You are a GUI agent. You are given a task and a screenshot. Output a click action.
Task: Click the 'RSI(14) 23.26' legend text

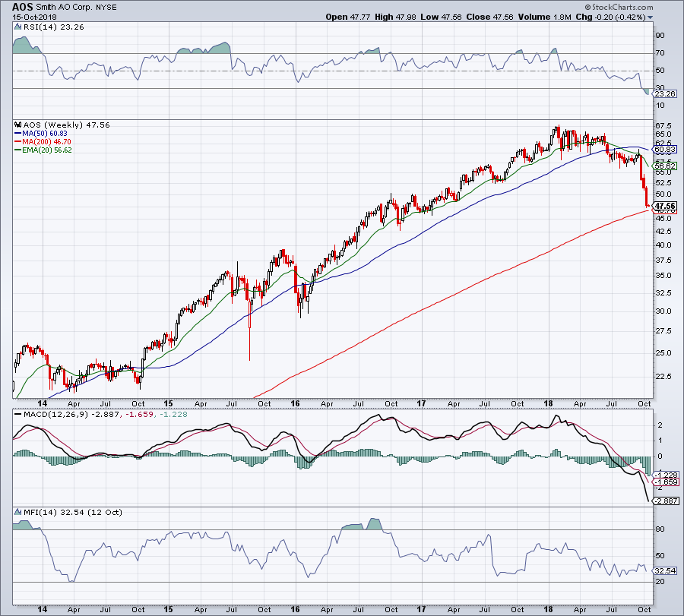(54, 27)
